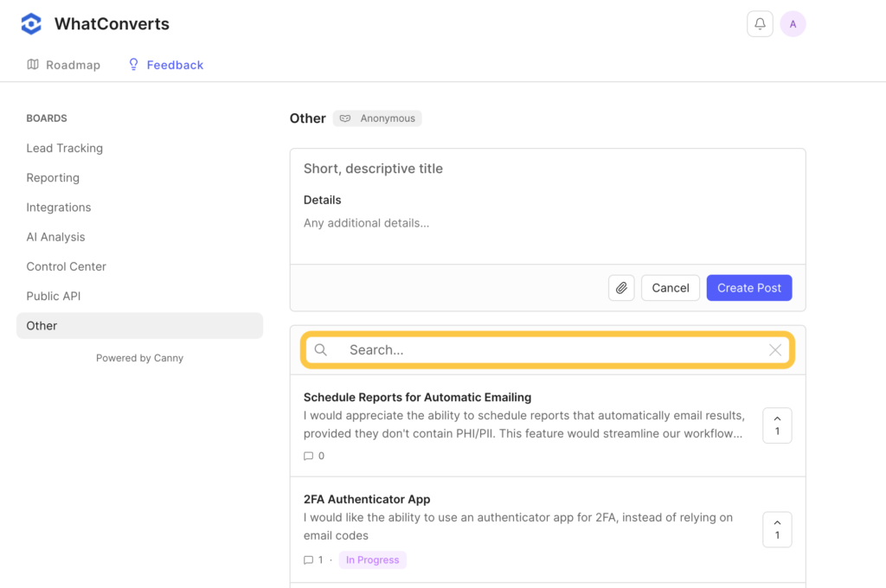Open the user avatar menu
886x588 pixels.
point(793,23)
